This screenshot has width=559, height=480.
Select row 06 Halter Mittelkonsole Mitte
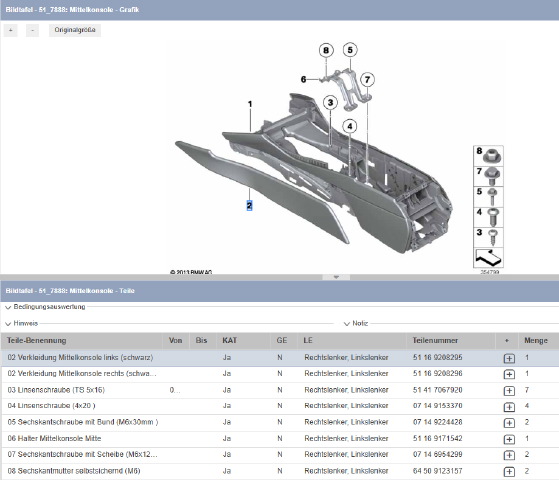click(x=280, y=439)
